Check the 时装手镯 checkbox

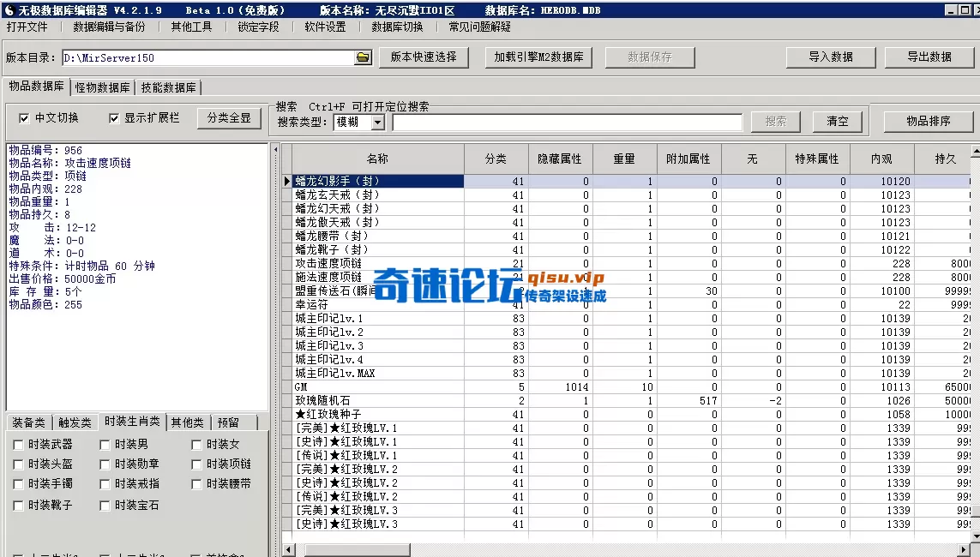(x=18, y=484)
